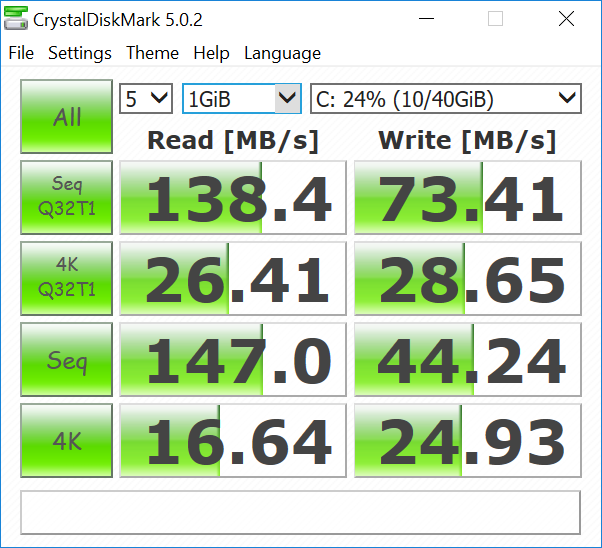Open the Theme menu

(x=153, y=53)
